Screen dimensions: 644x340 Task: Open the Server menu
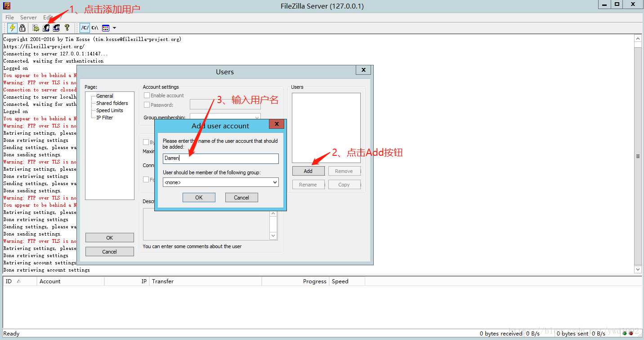click(x=28, y=18)
